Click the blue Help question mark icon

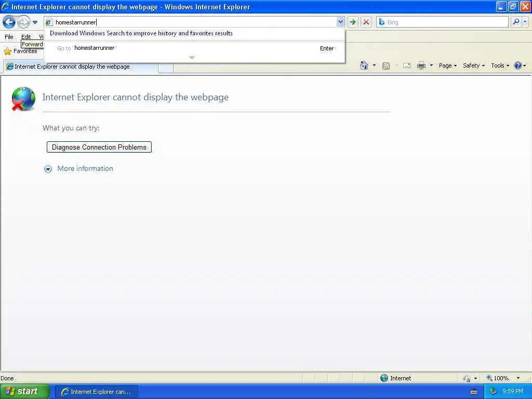(x=518, y=65)
